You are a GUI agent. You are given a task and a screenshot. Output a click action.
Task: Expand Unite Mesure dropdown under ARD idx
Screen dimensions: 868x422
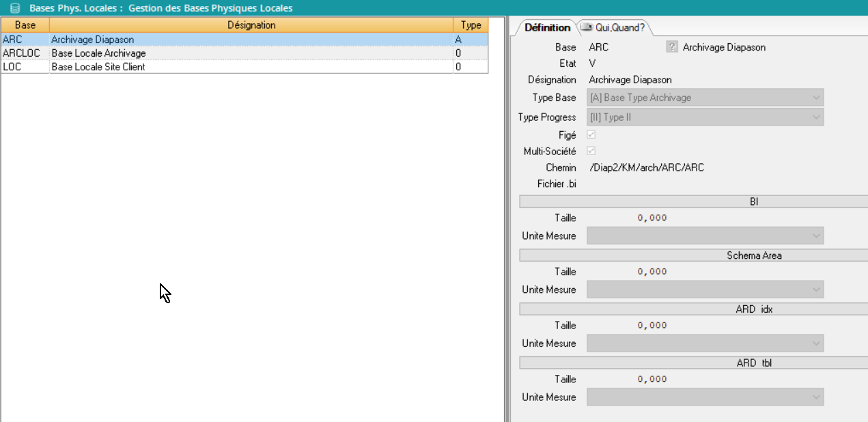click(705, 343)
